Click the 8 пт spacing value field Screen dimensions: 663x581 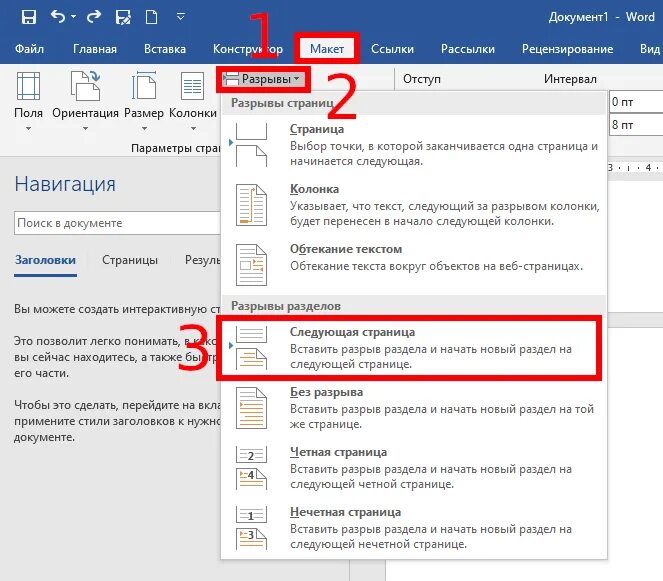(636, 125)
